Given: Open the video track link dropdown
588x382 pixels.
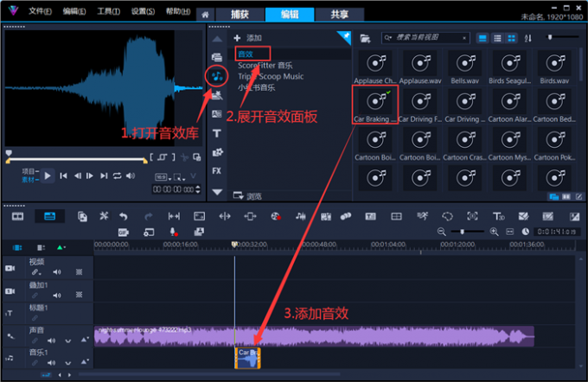Looking at the screenshot, I should tap(36, 272).
